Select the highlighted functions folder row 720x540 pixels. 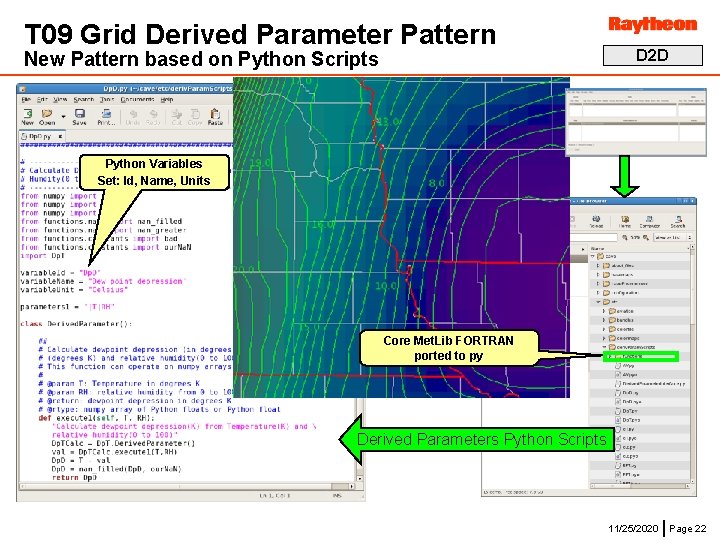click(x=641, y=356)
